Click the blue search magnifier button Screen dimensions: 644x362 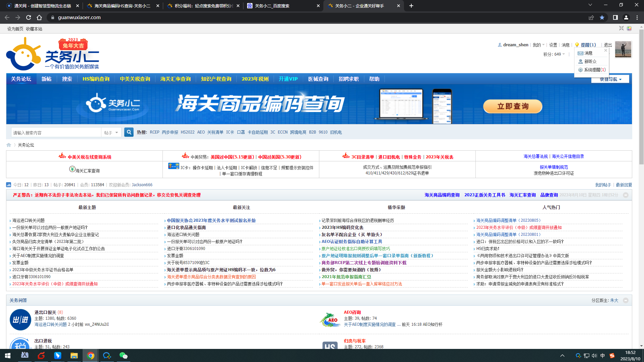(x=129, y=132)
